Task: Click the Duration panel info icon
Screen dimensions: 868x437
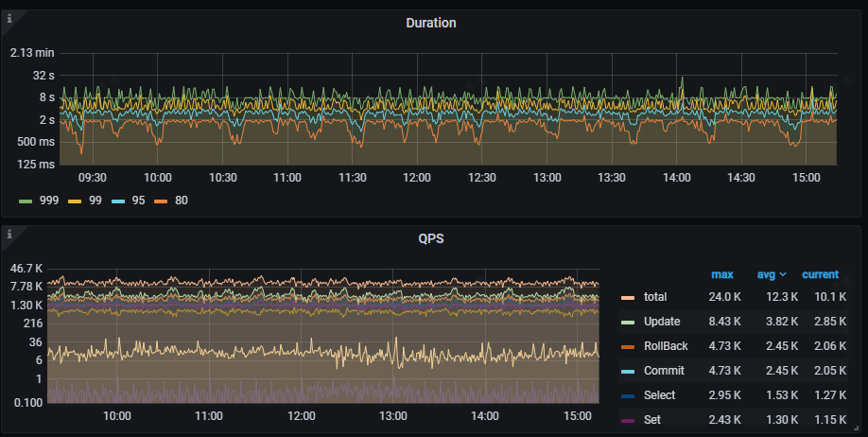Action: click(x=9, y=17)
